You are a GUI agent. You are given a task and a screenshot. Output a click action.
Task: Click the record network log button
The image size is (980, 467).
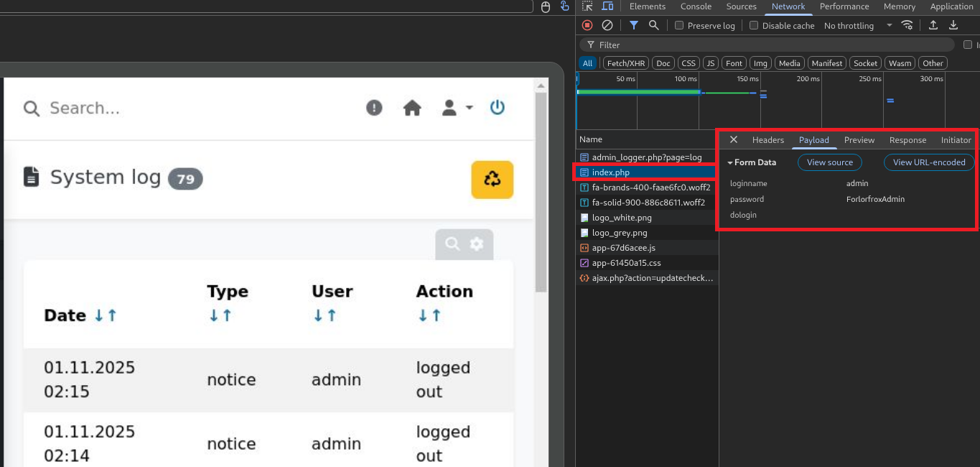point(587,25)
